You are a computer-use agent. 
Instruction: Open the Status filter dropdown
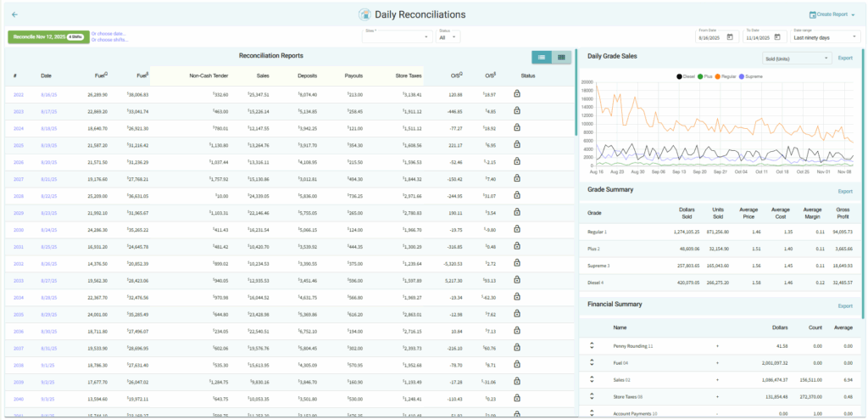(x=448, y=37)
